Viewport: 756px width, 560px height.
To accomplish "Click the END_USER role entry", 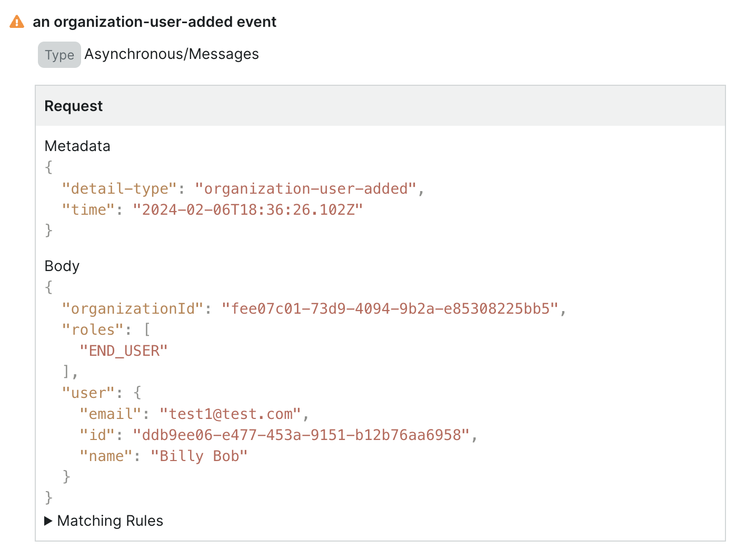I will pos(124,350).
